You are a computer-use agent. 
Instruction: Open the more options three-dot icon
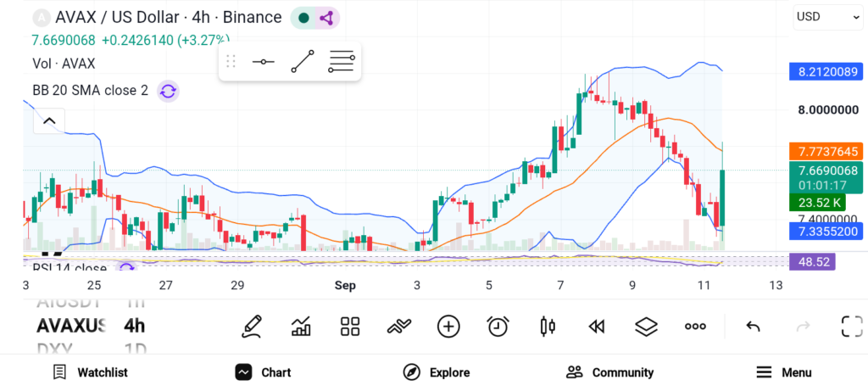pos(695,327)
